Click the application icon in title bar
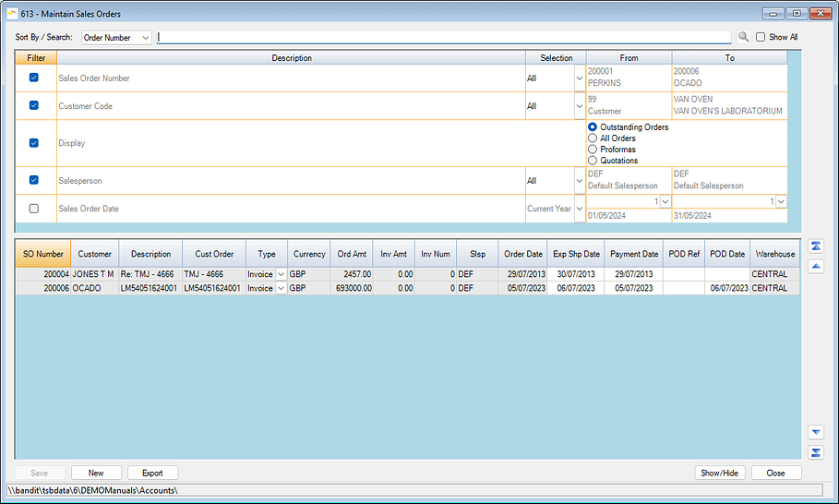 (12, 14)
